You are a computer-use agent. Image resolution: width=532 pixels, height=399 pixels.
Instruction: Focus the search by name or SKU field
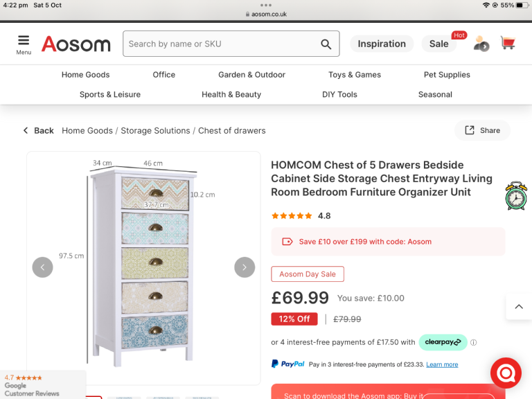click(220, 44)
